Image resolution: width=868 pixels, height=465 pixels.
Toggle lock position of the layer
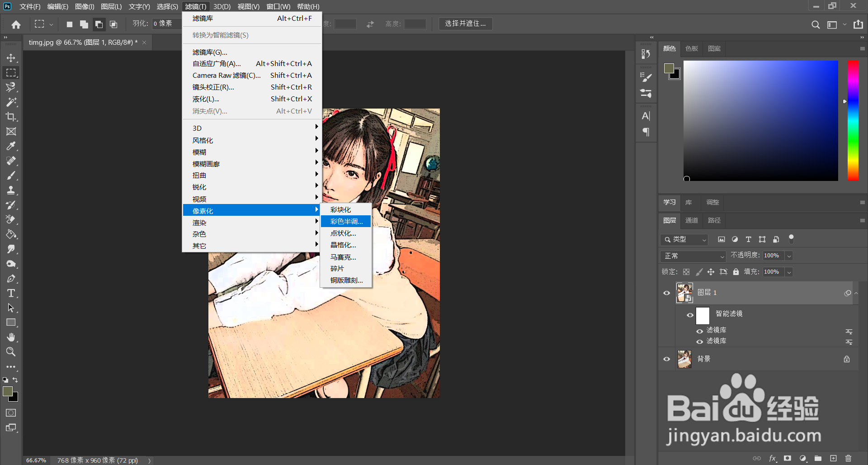(x=711, y=272)
